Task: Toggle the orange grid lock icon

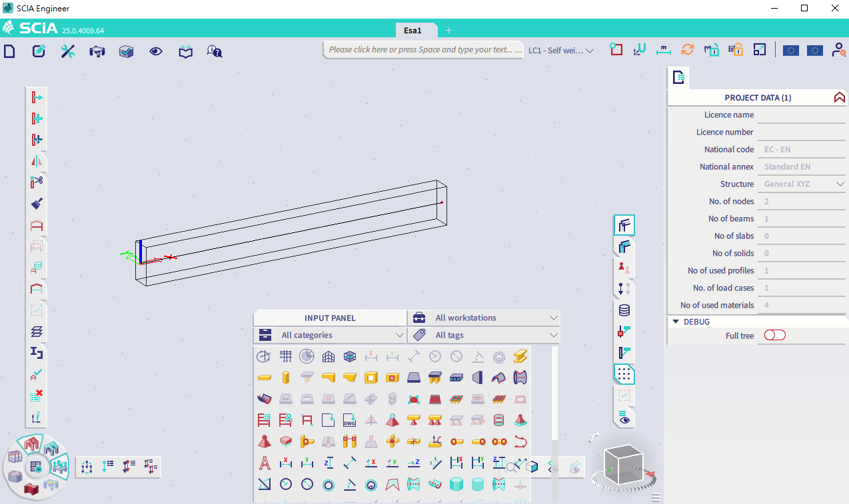Action: (735, 50)
